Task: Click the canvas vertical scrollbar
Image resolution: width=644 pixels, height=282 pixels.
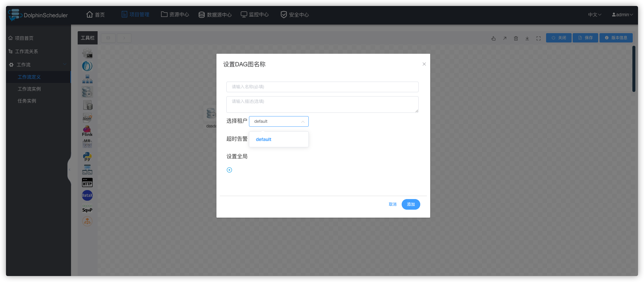Action: (634, 69)
